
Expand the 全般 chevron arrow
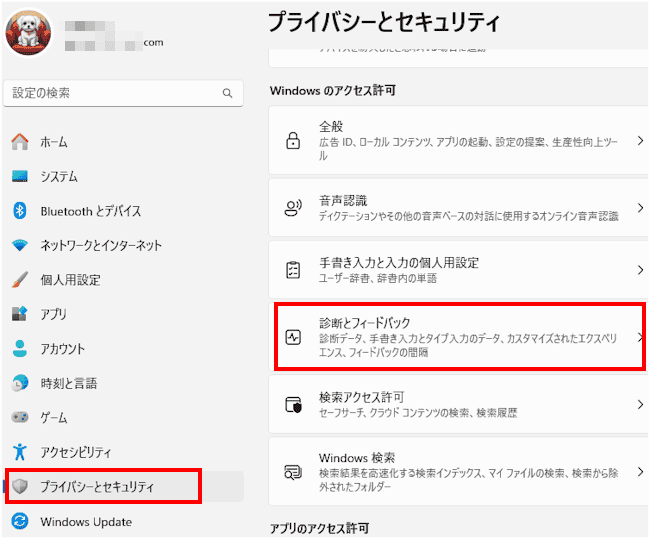[x=640, y=141]
